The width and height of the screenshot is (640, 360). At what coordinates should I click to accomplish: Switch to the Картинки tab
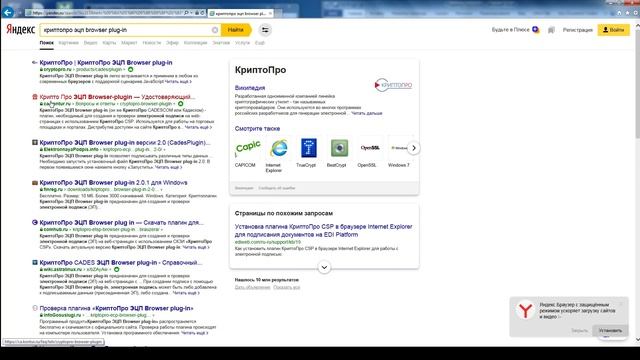(x=69, y=43)
